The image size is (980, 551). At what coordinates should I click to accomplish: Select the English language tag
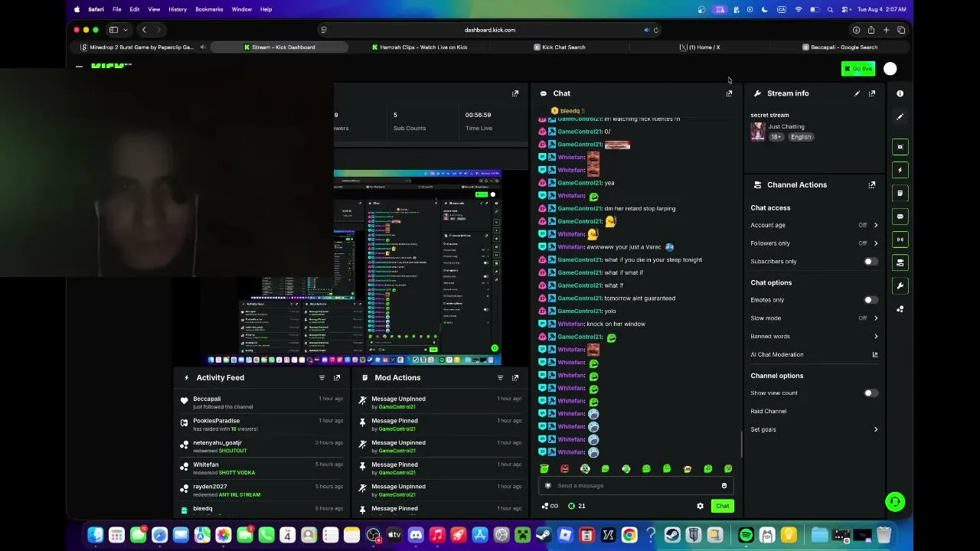point(801,137)
